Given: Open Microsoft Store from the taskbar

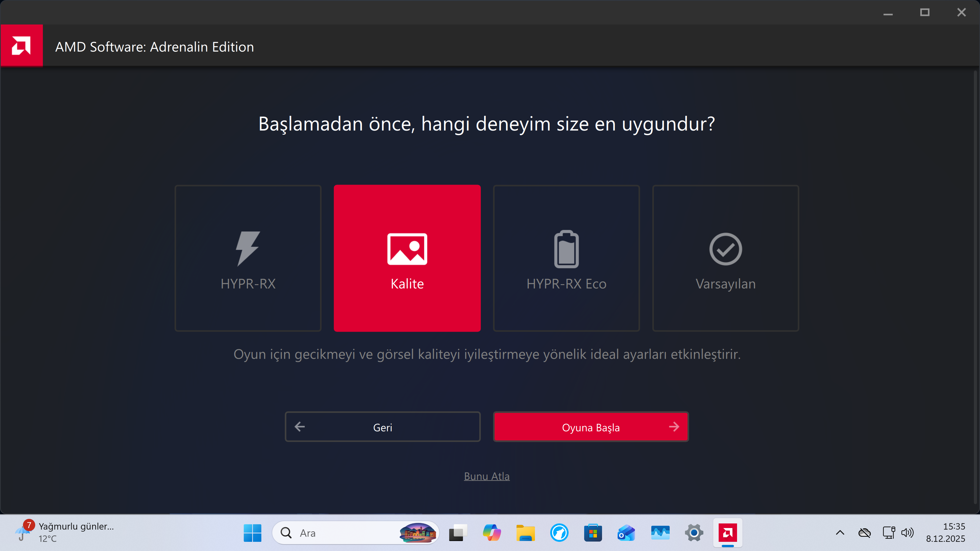Looking at the screenshot, I should click(593, 533).
